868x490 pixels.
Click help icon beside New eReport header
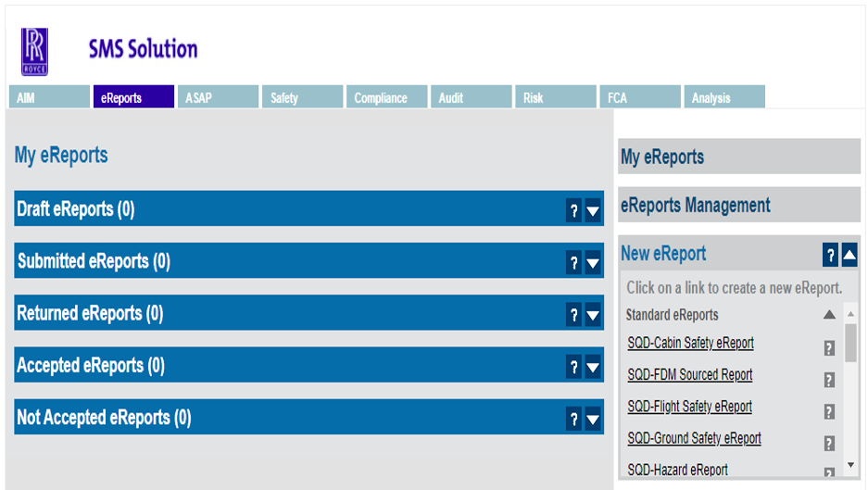[830, 255]
